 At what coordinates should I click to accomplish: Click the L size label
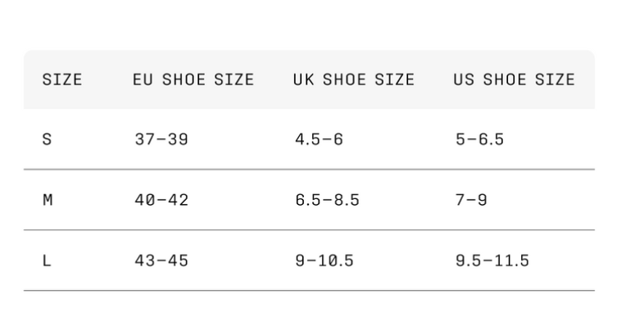pos(47,261)
